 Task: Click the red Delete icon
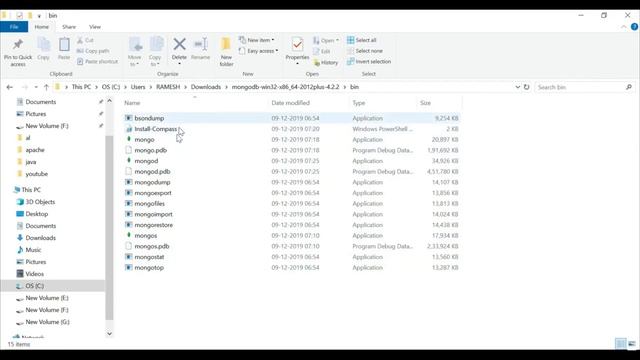coord(179,44)
